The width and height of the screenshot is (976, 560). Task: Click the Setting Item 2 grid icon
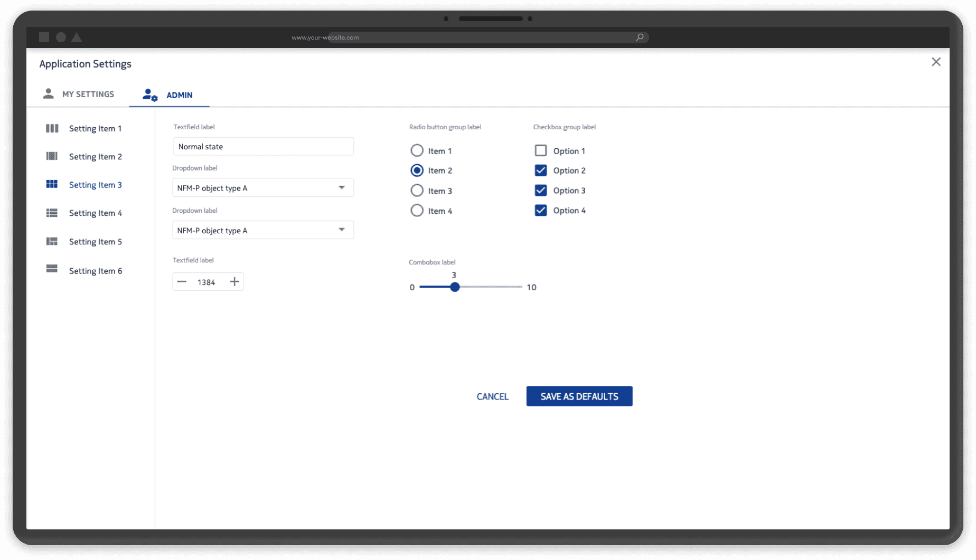click(x=52, y=156)
